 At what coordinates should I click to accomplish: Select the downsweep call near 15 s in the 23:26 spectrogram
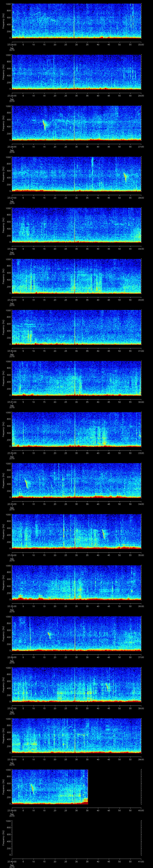click(x=44, y=125)
